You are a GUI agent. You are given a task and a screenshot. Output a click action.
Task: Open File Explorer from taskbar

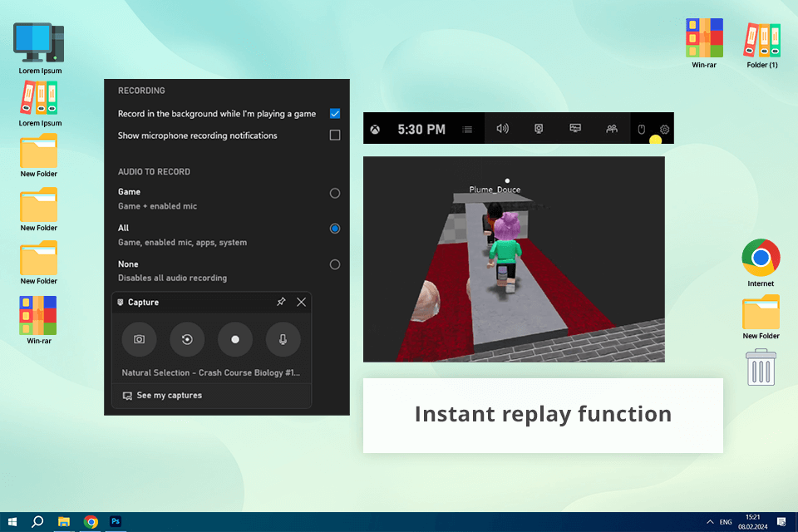[x=64, y=522]
